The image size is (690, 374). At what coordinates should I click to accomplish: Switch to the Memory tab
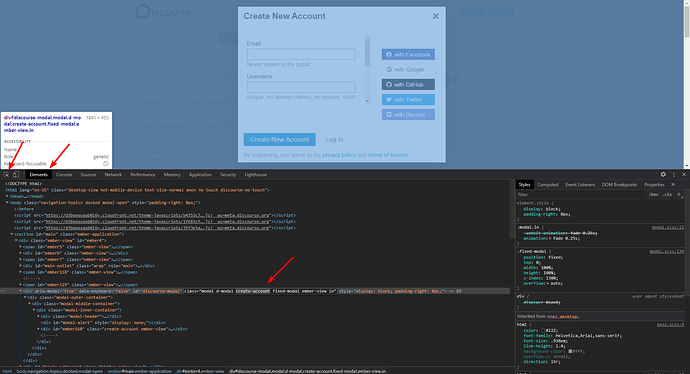point(172,175)
